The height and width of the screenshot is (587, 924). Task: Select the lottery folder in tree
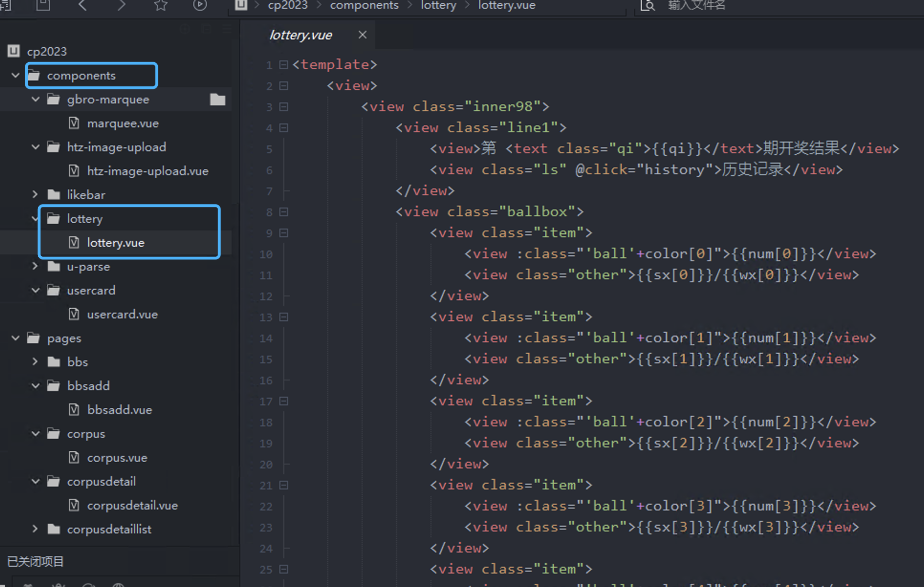85,218
